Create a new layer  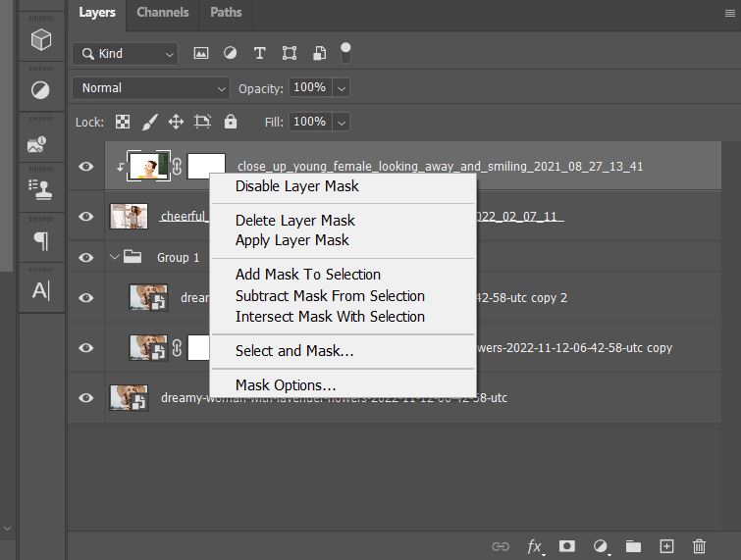click(666, 546)
